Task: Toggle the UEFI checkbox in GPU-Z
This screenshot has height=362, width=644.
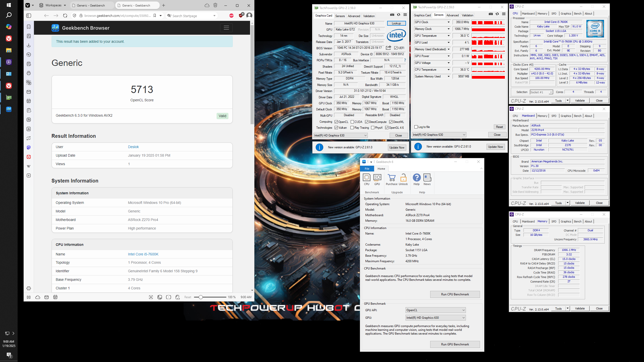Action: point(396,48)
